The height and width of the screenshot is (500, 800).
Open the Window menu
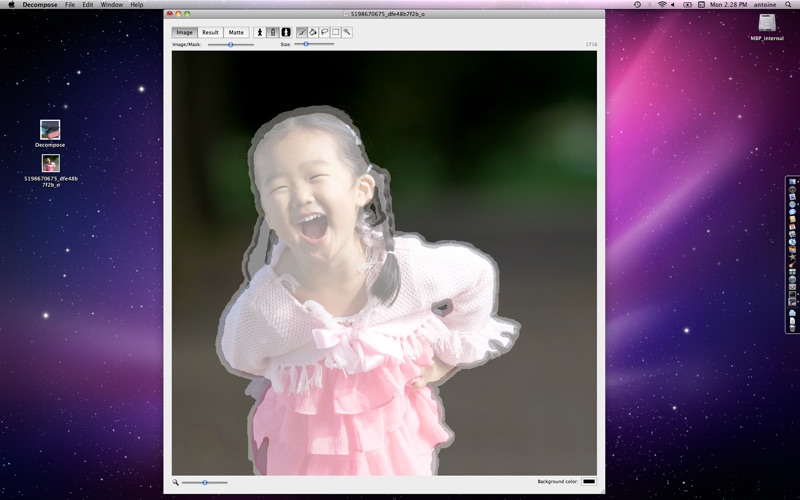(111, 5)
